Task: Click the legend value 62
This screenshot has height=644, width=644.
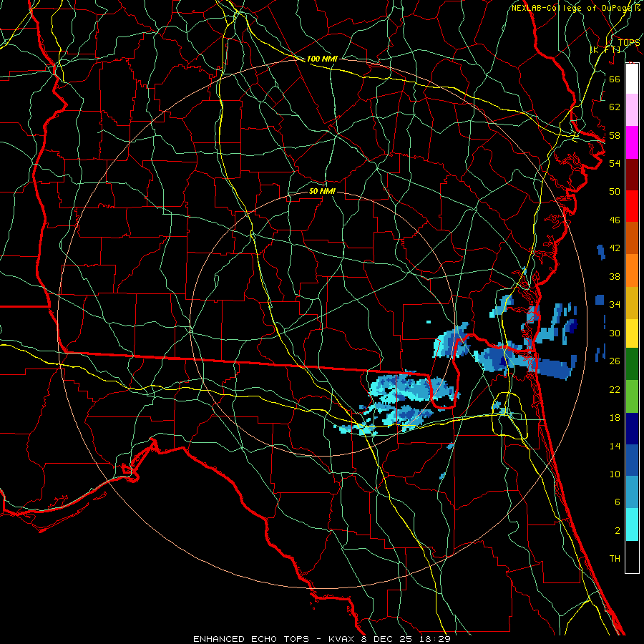Action: [615, 107]
